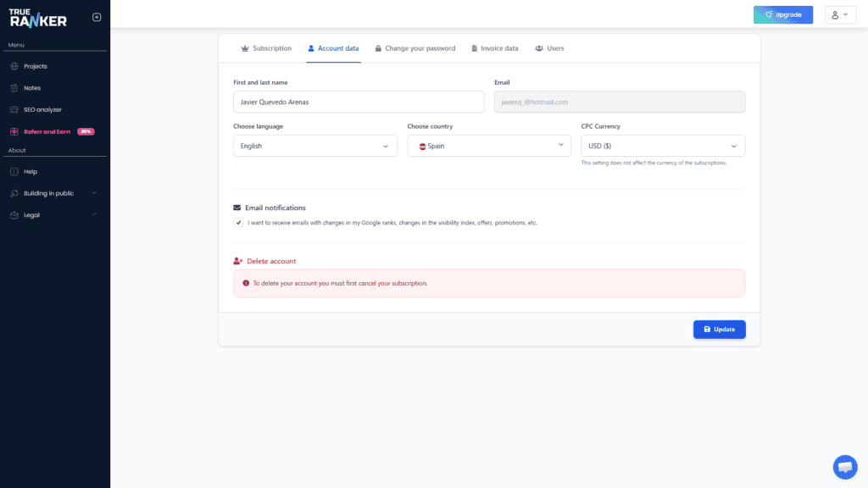Open the Choose country dropdown showing Spain

pos(489,145)
